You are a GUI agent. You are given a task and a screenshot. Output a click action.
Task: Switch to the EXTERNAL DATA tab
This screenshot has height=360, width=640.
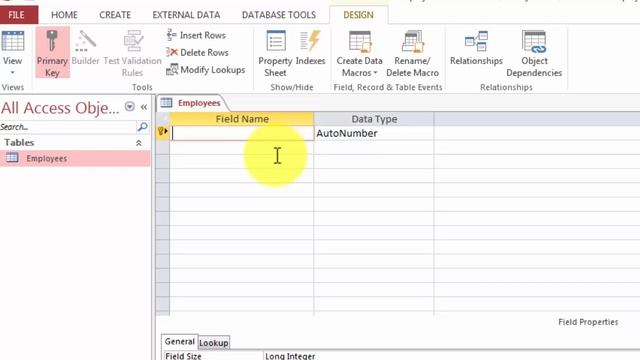(x=186, y=15)
